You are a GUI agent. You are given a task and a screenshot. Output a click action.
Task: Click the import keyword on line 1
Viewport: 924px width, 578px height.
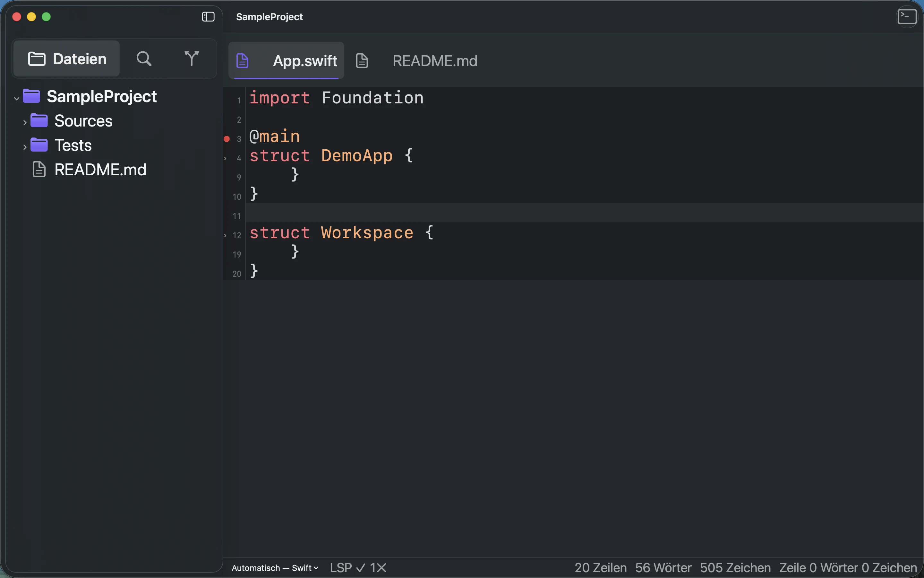279,98
